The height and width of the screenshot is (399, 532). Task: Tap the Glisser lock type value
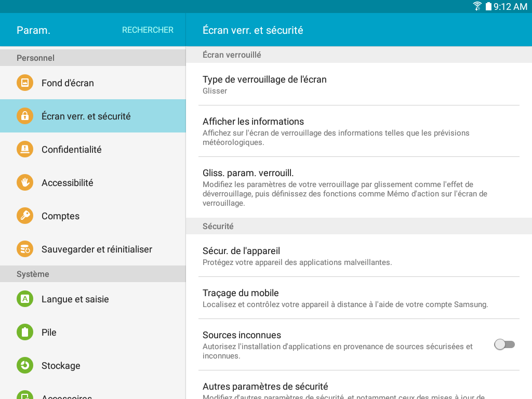click(x=215, y=91)
